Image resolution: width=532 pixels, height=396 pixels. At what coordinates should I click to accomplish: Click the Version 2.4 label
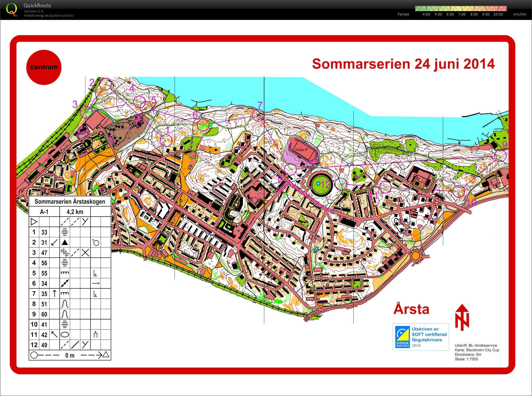coord(33,11)
